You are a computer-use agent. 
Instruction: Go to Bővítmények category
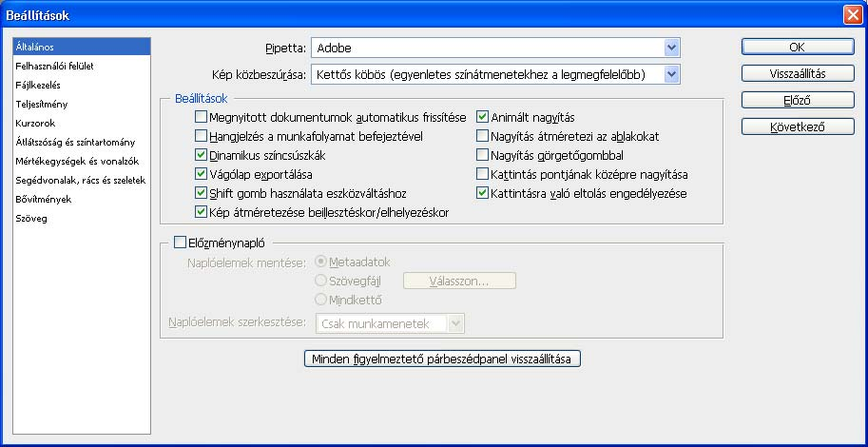pyautogui.click(x=82, y=199)
